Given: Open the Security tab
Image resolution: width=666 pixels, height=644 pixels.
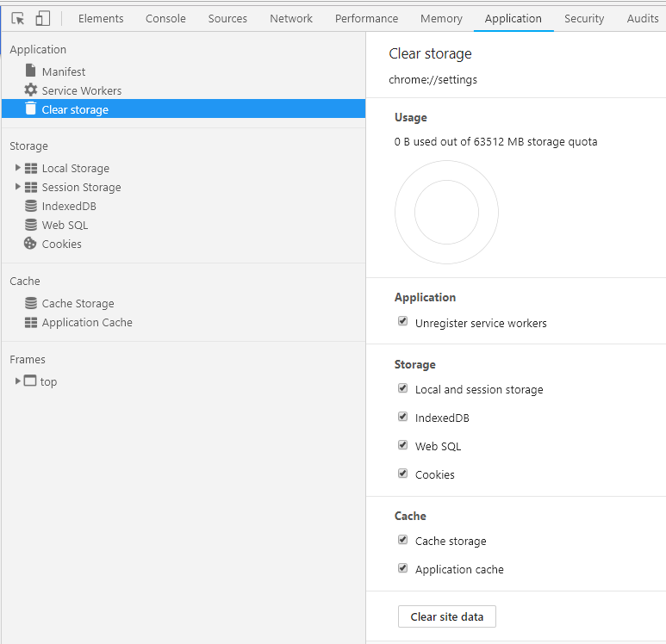Looking at the screenshot, I should (584, 19).
